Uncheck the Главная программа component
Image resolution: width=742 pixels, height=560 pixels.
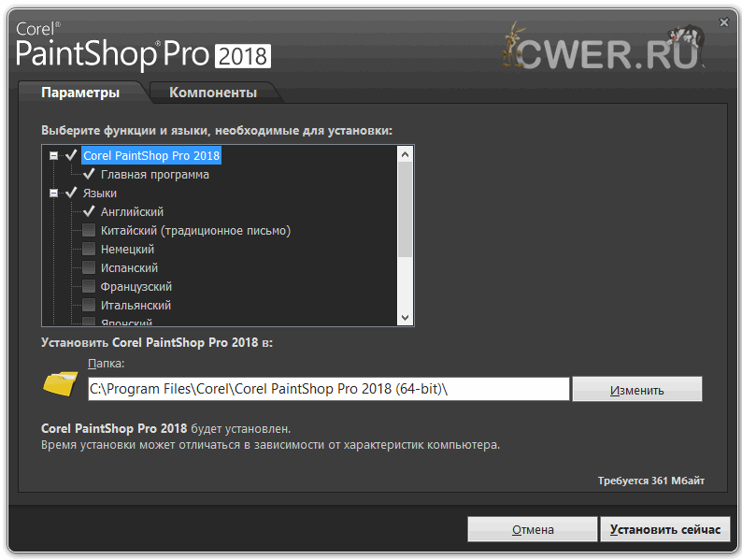pos(89,174)
